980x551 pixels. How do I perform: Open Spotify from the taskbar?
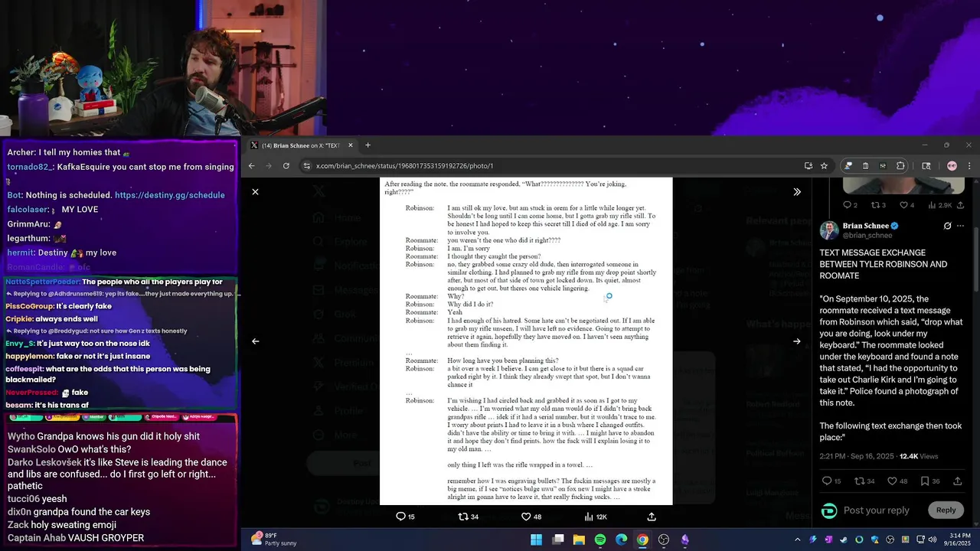click(x=600, y=540)
